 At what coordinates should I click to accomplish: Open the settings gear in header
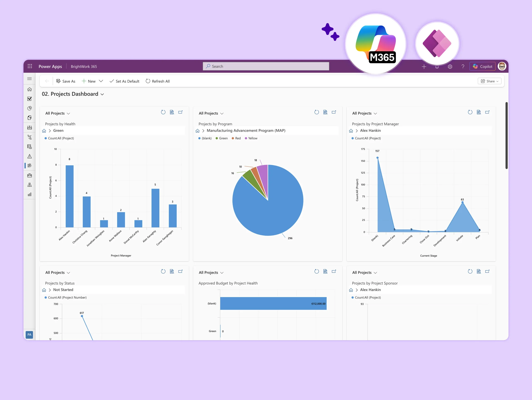[x=450, y=67]
